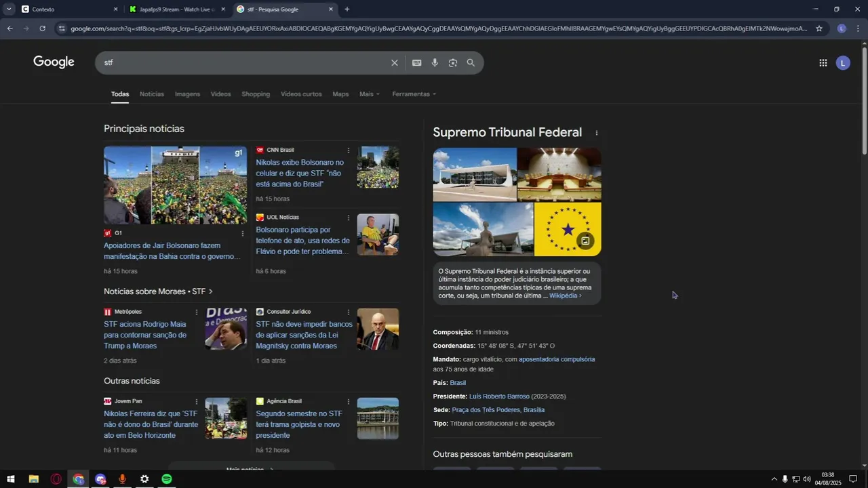The height and width of the screenshot is (488, 868).
Task: Open the volume control in system tray
Action: pos(807,479)
